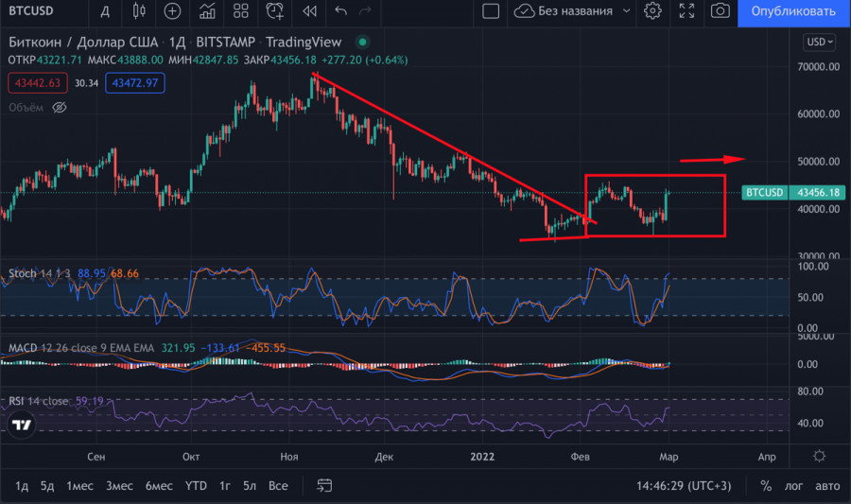Screen dimensions: 851x504
Task: Add a symbol to compare (plus)
Action: click(172, 10)
